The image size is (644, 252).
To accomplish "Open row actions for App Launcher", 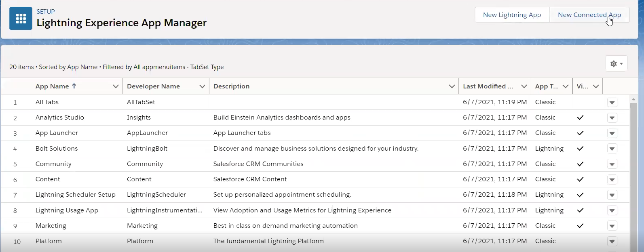I will [612, 133].
